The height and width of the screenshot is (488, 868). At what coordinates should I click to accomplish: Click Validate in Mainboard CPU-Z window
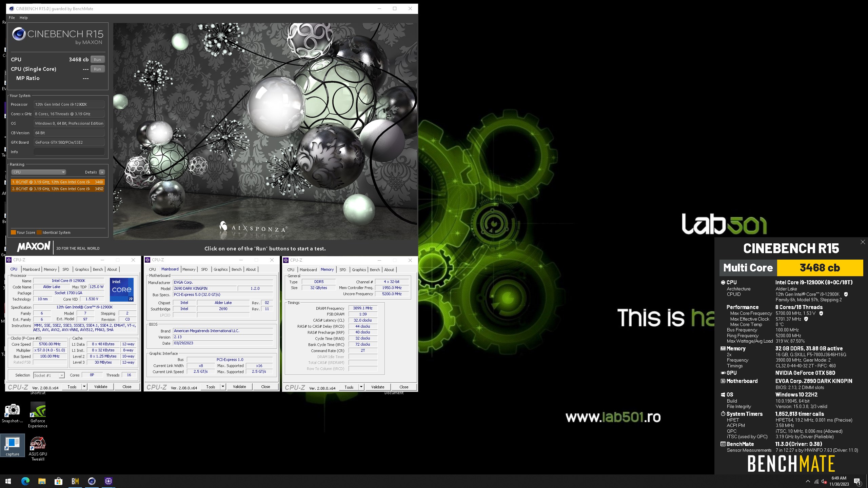[239, 387]
